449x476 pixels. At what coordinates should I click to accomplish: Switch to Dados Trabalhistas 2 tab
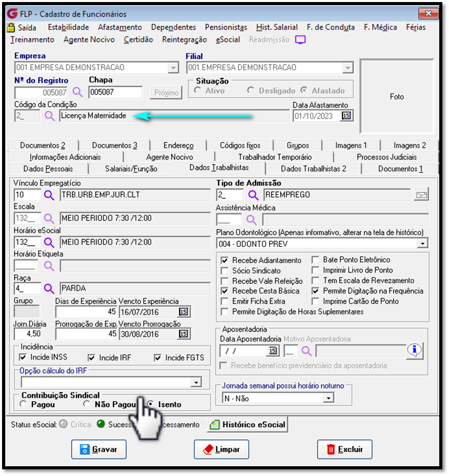point(314,169)
